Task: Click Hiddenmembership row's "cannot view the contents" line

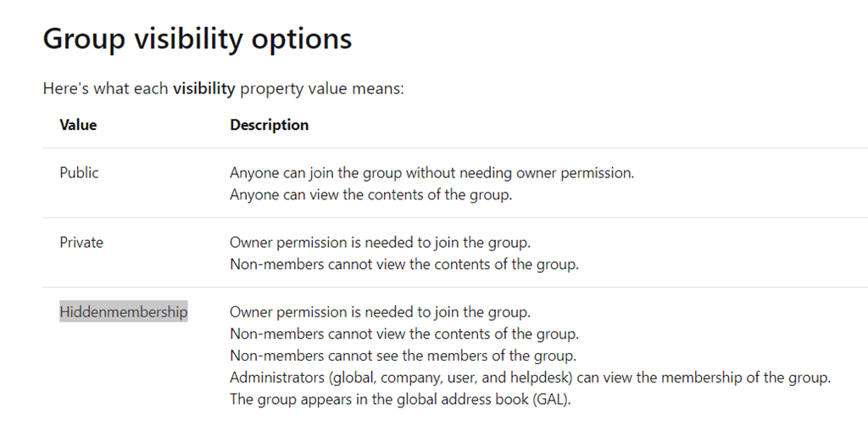Action: 403,333
